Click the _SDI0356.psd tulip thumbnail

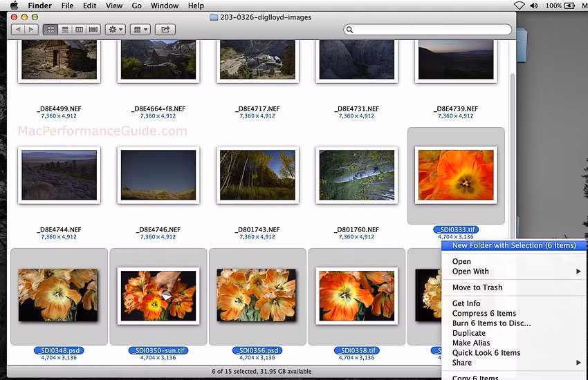click(x=257, y=295)
